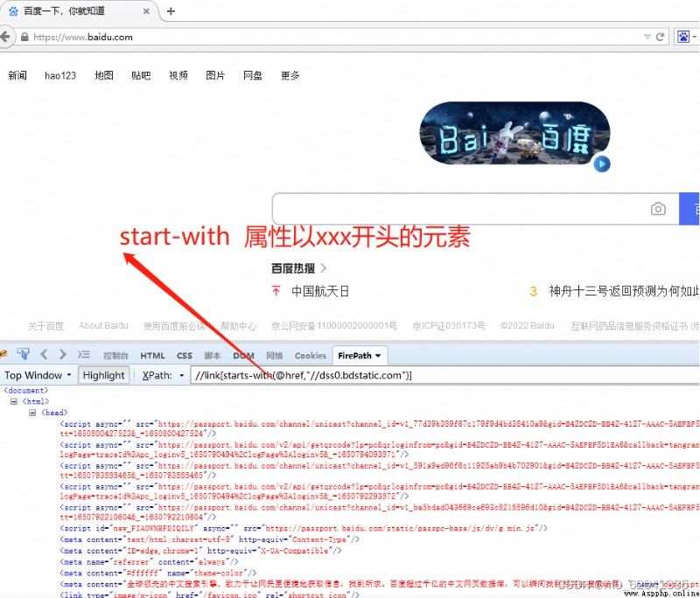The width and height of the screenshot is (700, 598).
Task: Open the FirePath tab dropdown arrow
Action: pos(378,356)
